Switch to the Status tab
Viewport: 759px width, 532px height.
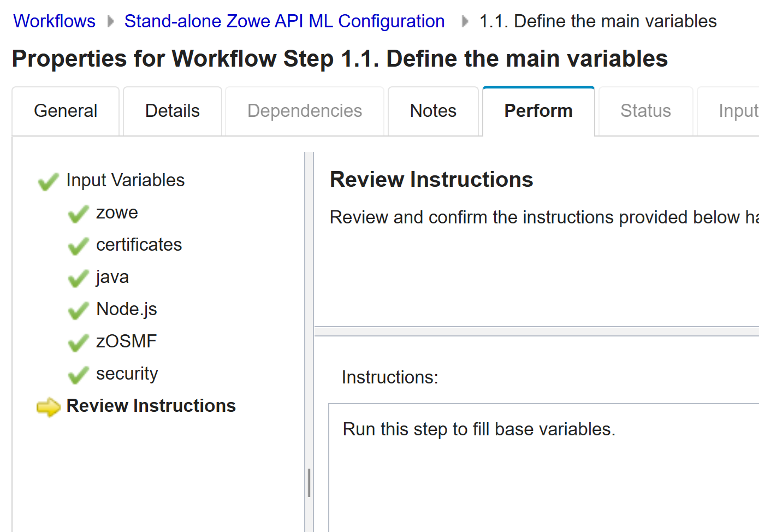pyautogui.click(x=645, y=111)
